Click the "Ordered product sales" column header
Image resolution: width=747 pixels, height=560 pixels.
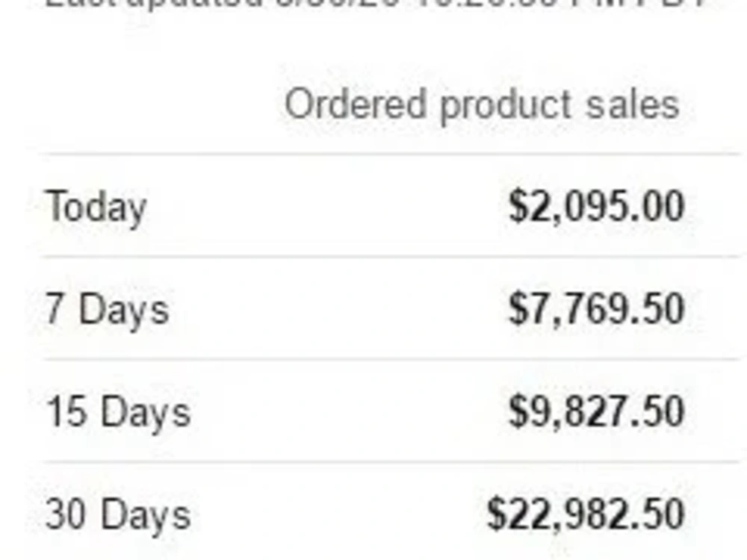(x=482, y=106)
